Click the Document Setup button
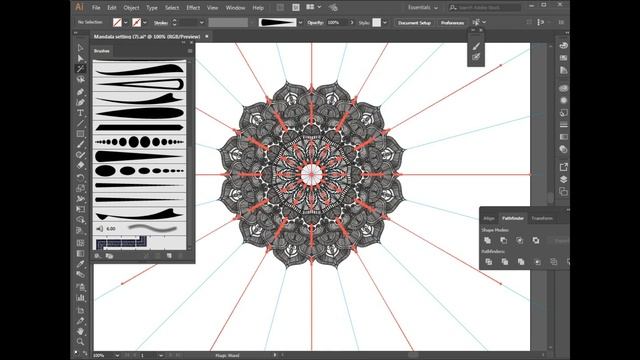Screen dimensions: 640x360 [x=414, y=23]
